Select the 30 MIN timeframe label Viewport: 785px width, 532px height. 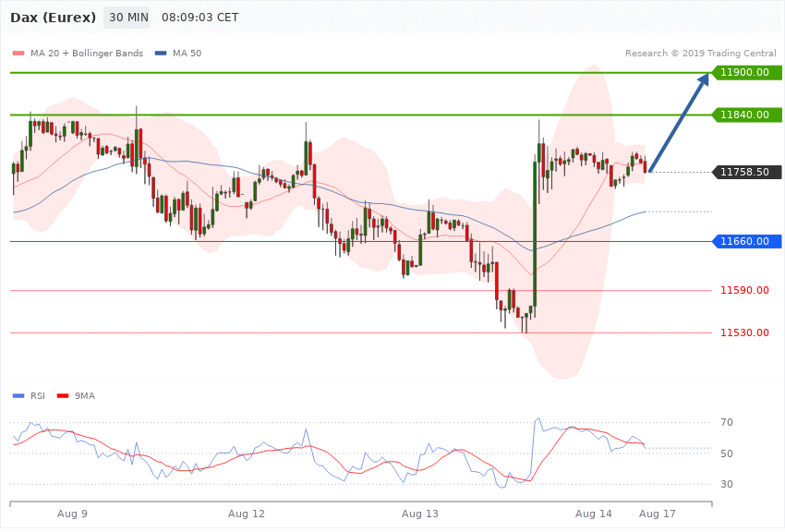tap(127, 18)
